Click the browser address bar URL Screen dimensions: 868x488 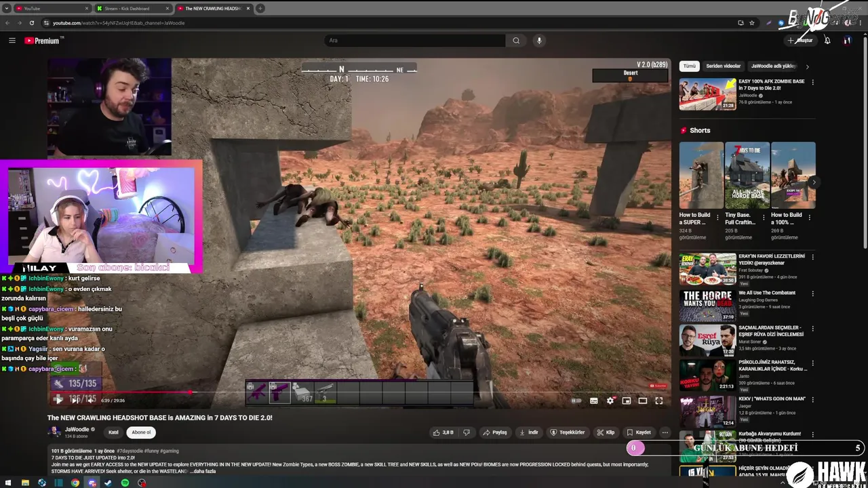click(119, 23)
